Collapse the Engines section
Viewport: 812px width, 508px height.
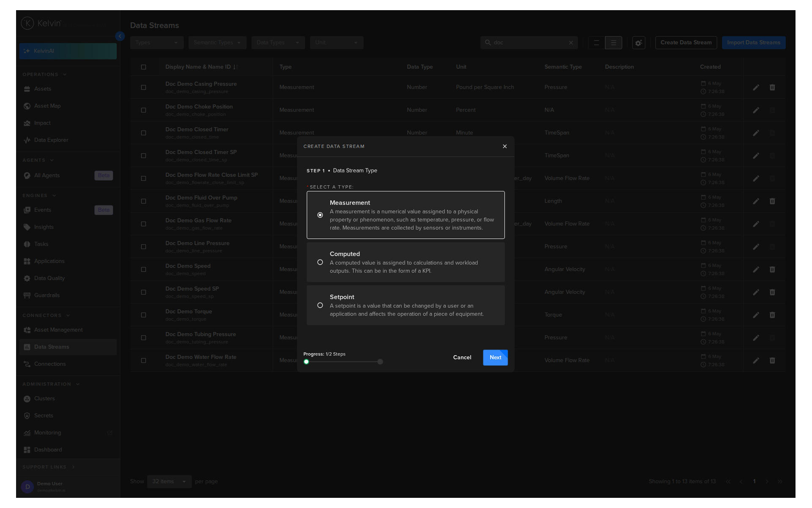coord(39,196)
